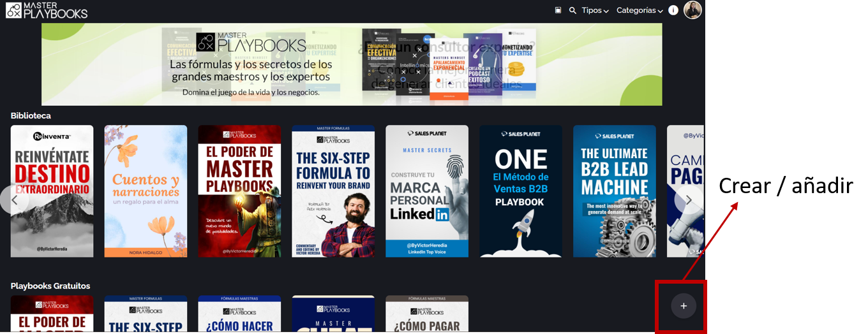Click the small window icon beside search
Screen dimensions: 868x334
(558, 10)
